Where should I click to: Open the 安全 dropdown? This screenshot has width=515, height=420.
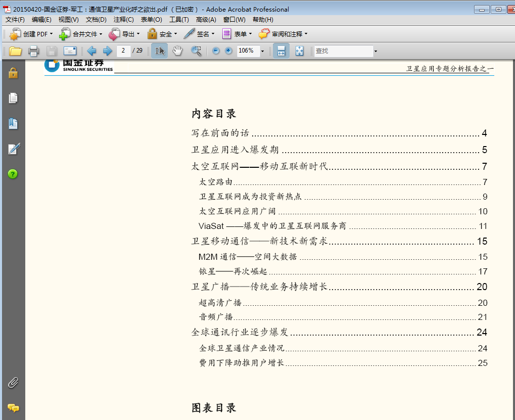pyautogui.click(x=162, y=34)
